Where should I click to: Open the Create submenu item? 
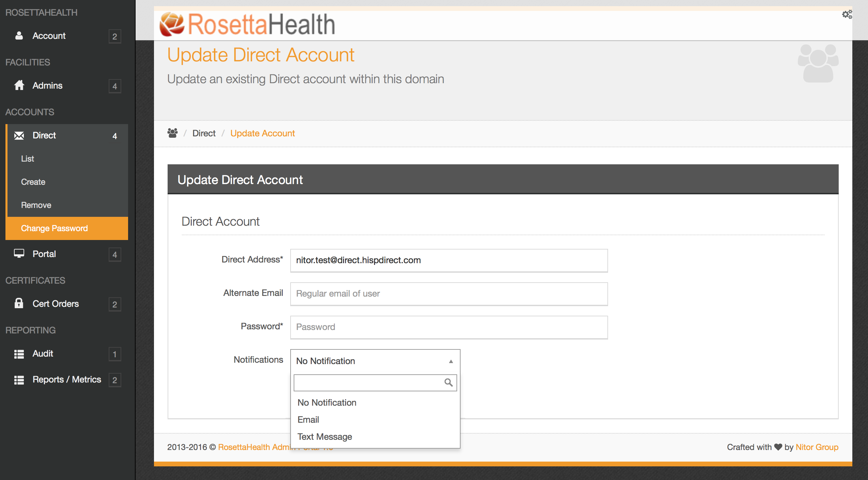pyautogui.click(x=33, y=182)
